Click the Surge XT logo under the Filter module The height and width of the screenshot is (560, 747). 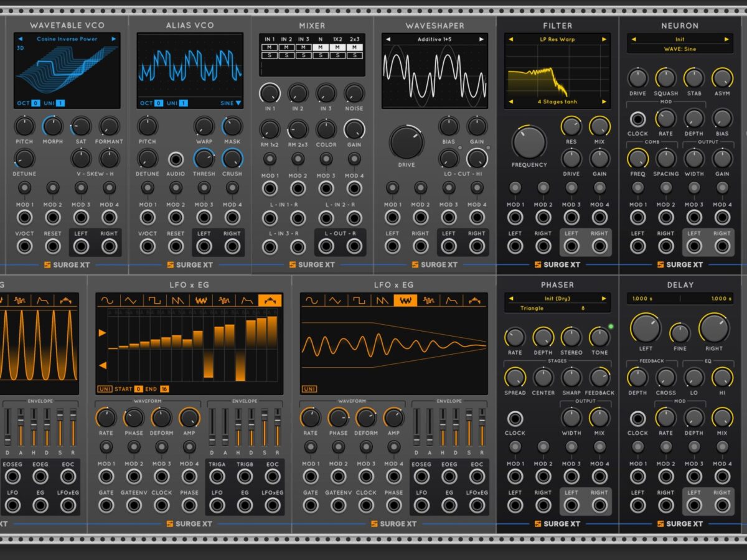[x=557, y=264]
